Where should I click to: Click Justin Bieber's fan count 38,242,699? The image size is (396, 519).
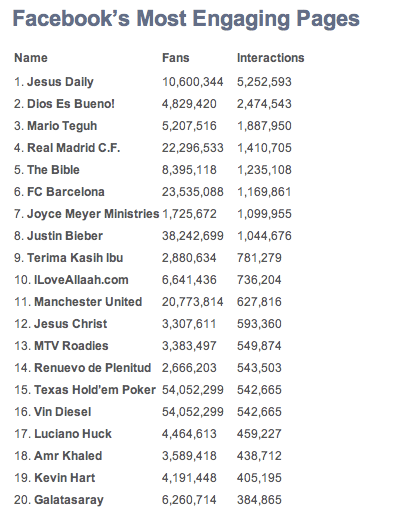[x=193, y=236]
